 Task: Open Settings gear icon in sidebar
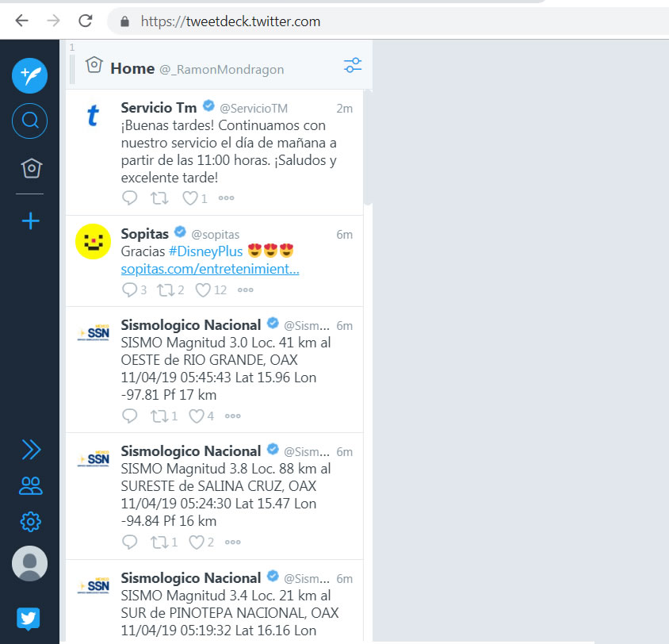point(31,522)
